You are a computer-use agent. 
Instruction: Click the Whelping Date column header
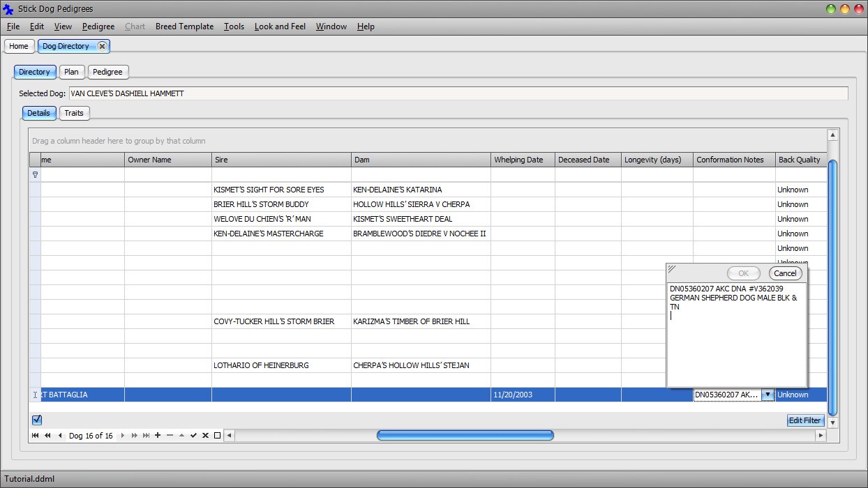[518, 160]
